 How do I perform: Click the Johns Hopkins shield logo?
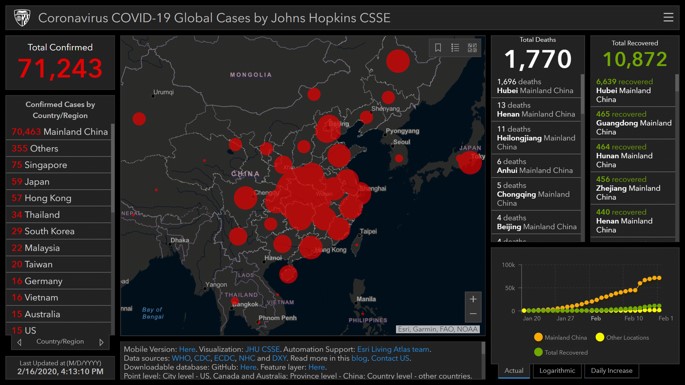point(22,18)
